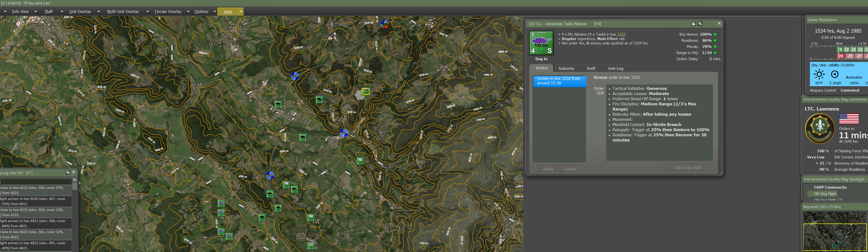Select the Screen in hex 3332 order entry
868x252 pixels.
coord(559,81)
